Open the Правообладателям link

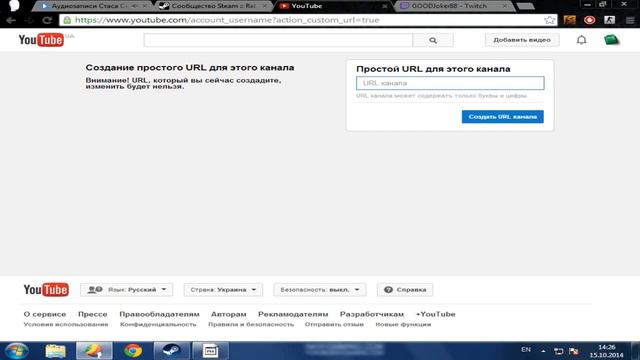point(159,314)
